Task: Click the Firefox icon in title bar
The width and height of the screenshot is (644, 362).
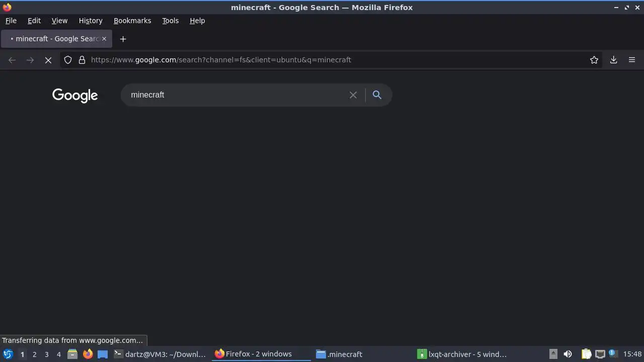Action: pyautogui.click(x=7, y=8)
